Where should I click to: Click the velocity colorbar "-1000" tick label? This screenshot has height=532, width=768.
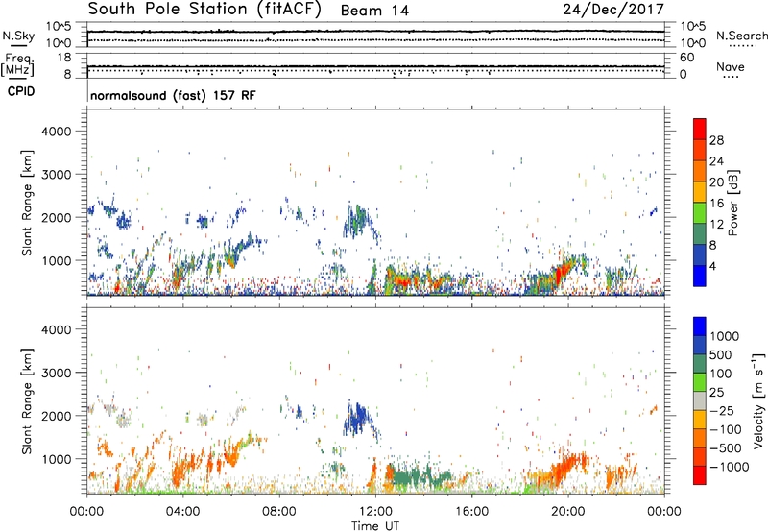(x=730, y=467)
